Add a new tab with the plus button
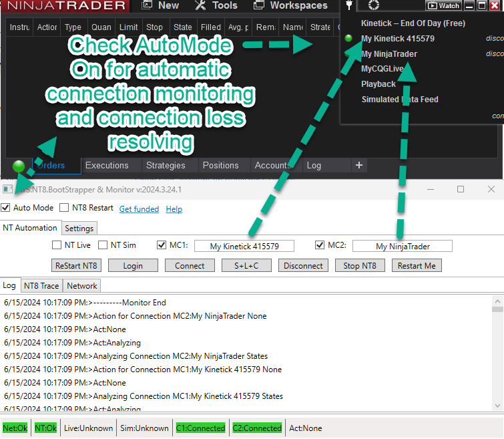This screenshot has width=504, height=439. click(359, 166)
